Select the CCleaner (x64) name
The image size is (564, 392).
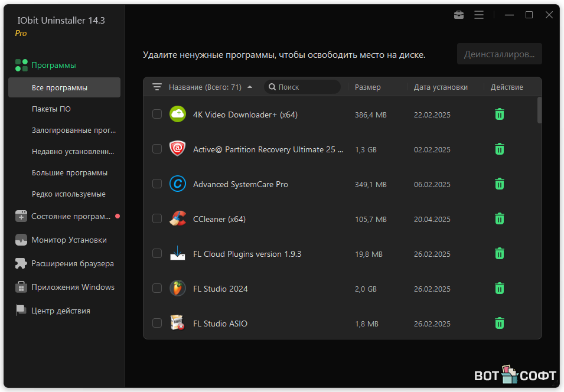point(220,219)
